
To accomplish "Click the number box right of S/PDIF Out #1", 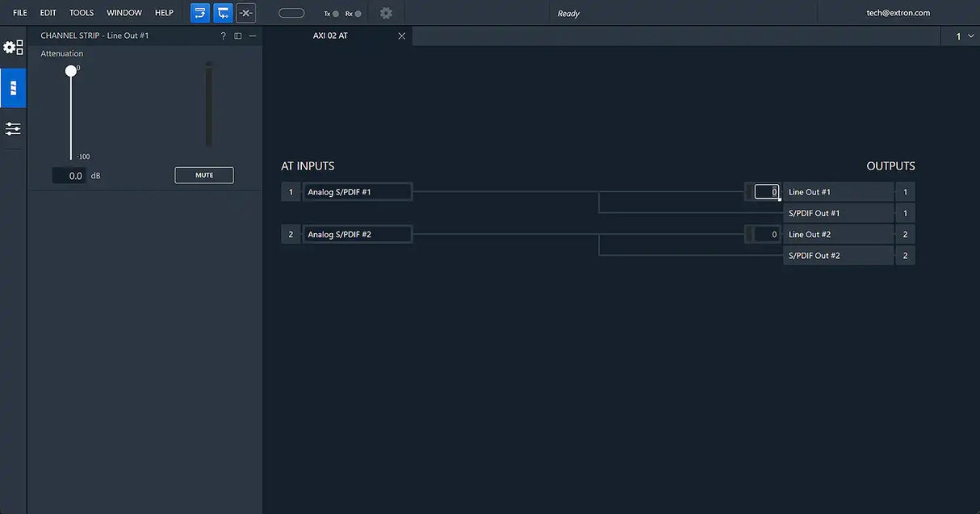I will coord(905,213).
